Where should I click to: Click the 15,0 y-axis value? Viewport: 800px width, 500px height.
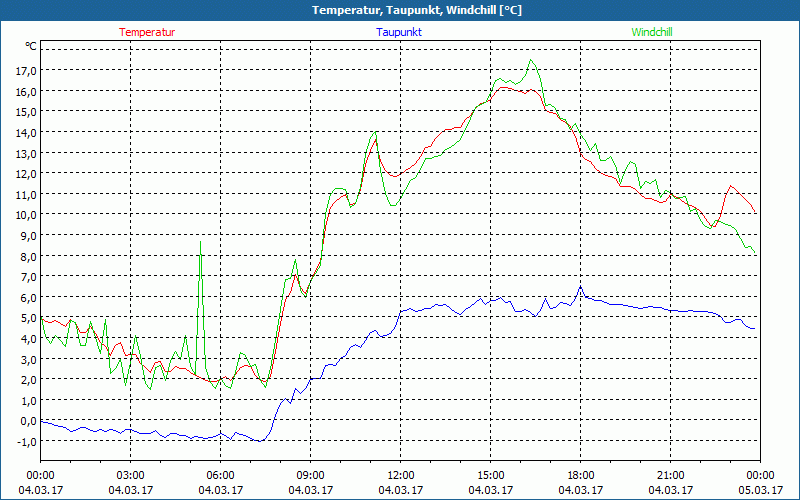[26, 112]
